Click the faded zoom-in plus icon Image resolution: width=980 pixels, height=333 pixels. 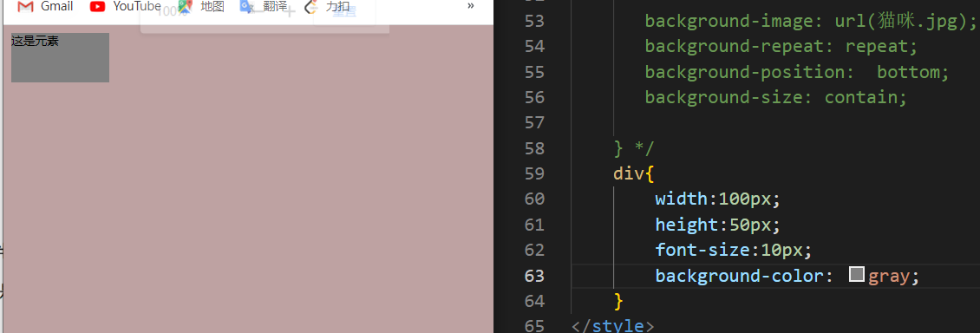[x=290, y=11]
